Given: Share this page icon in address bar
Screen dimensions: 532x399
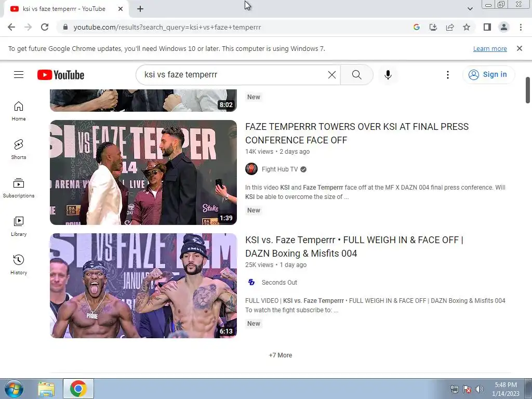Looking at the screenshot, I should click(x=450, y=27).
